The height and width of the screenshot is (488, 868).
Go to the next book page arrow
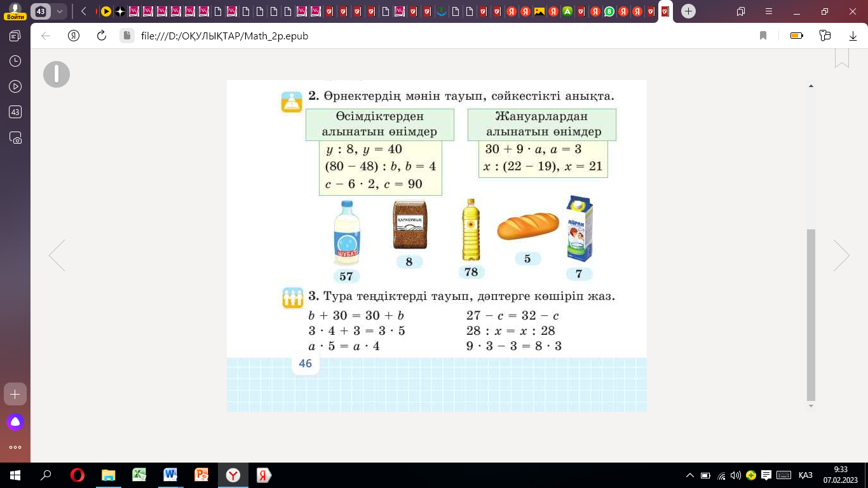tap(841, 255)
